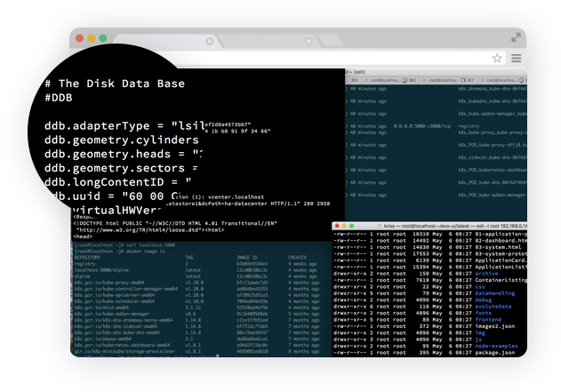This screenshot has width=561, height=392.
Task: Click the 'ddb.geometry.heads' line in magnified text
Action: tap(124, 154)
